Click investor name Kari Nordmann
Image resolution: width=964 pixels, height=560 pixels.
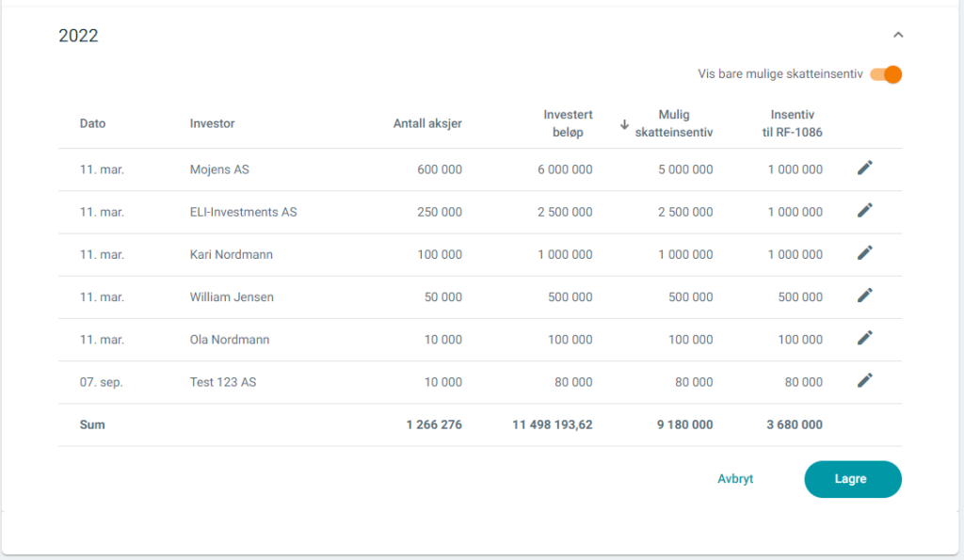click(x=232, y=254)
